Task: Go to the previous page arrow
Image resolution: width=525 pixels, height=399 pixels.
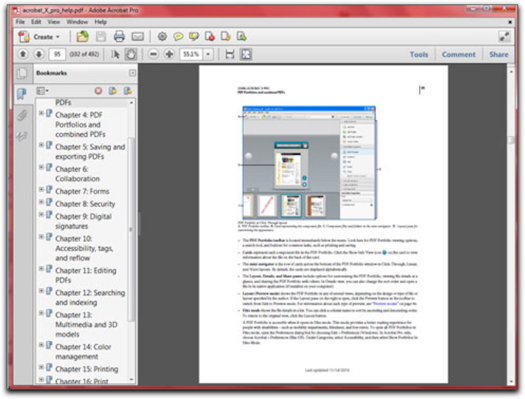Action: click(x=23, y=54)
